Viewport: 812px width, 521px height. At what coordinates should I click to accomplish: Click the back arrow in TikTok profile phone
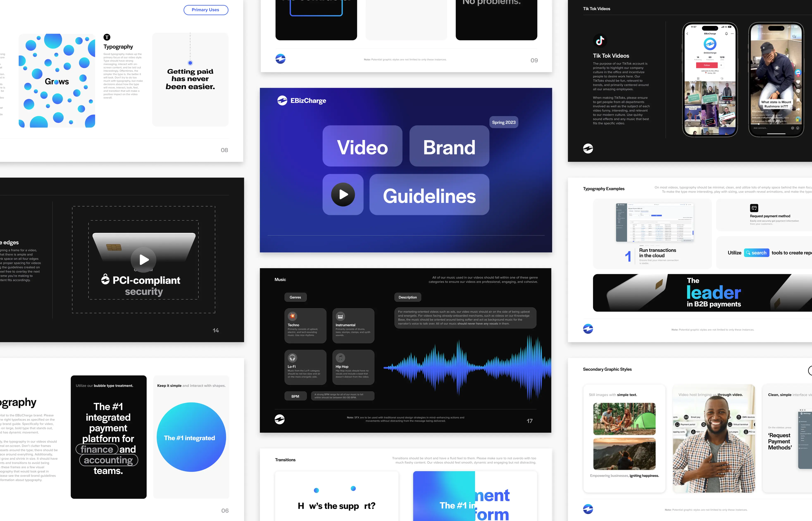(687, 34)
